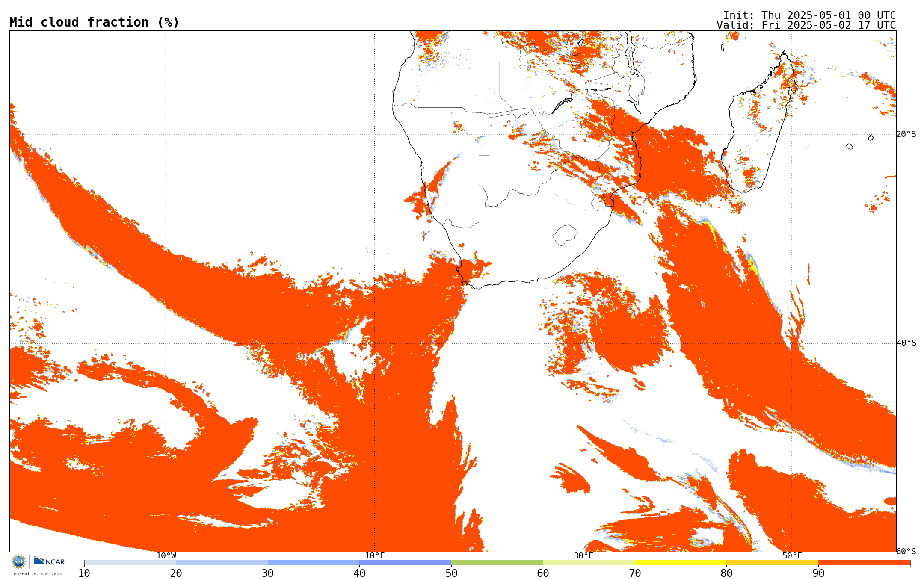Click the colorbar label '10'
The width and height of the screenshot is (924, 579).
pos(84,573)
